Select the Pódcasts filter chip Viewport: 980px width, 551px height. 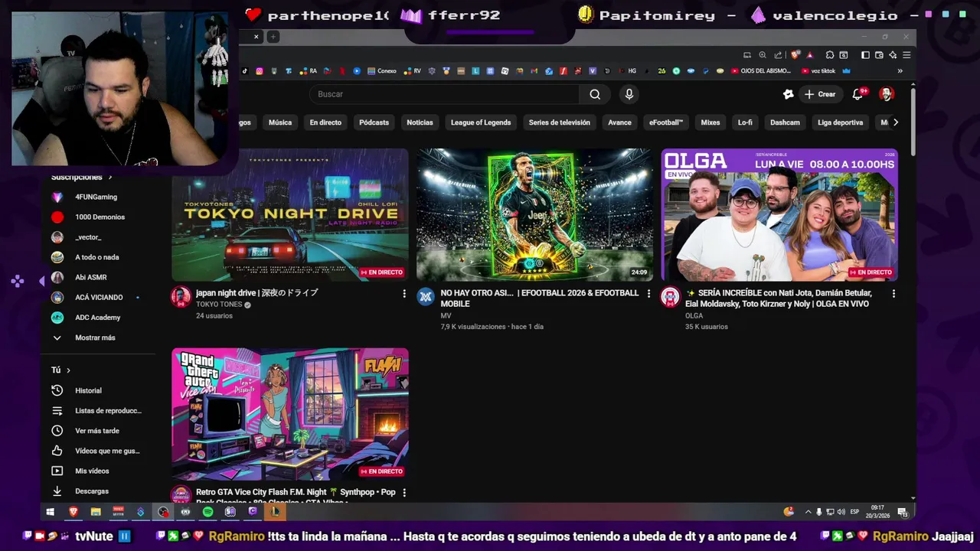coord(374,122)
